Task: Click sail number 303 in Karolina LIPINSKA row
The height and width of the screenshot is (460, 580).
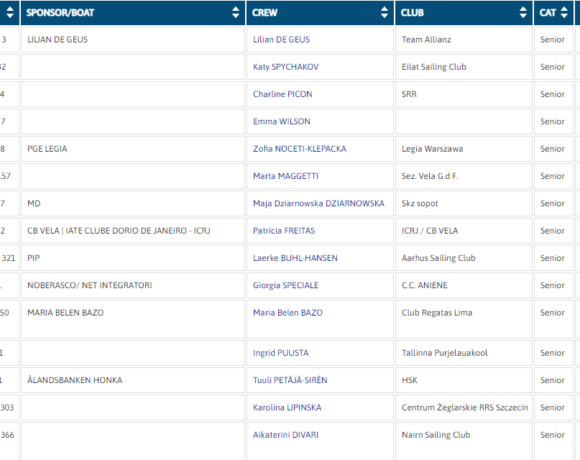Action: point(7,407)
